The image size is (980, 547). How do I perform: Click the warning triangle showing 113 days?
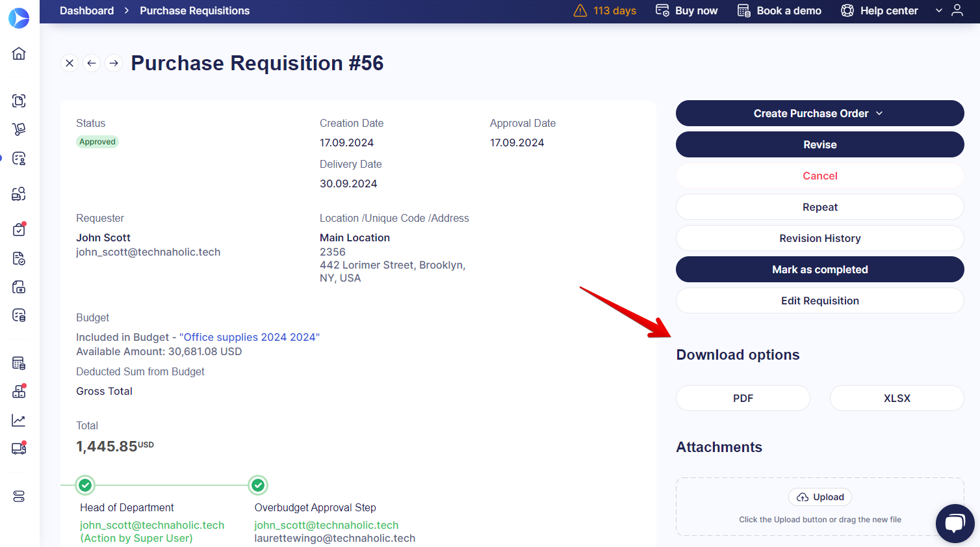coord(580,10)
